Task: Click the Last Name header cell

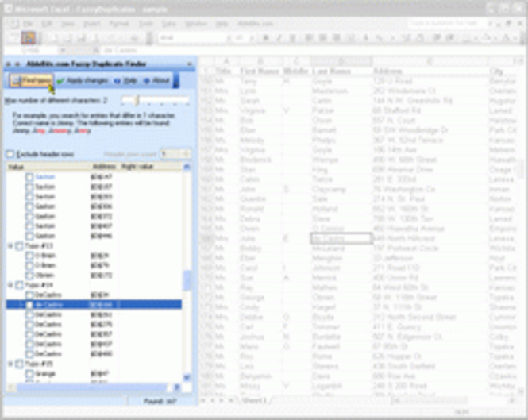Action: point(341,71)
